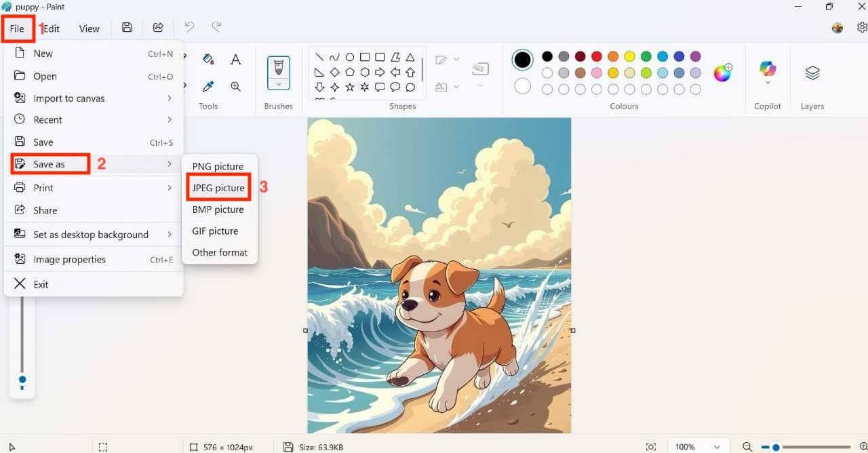Image resolution: width=868 pixels, height=453 pixels.
Task: Click Exit in File menu
Action: click(94, 284)
